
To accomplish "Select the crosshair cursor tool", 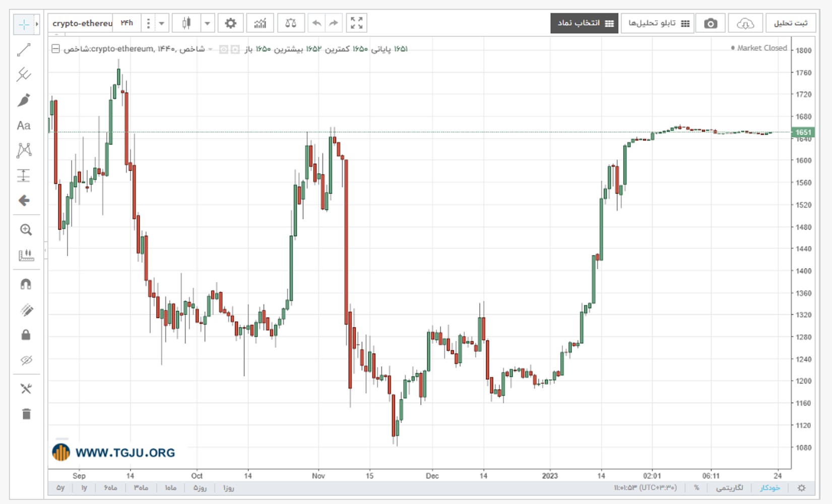I will pos(23,24).
